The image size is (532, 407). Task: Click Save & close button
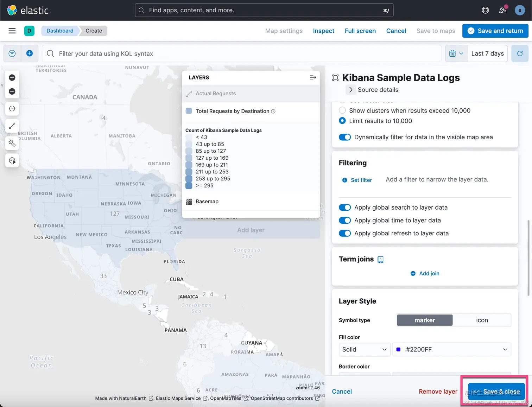[x=496, y=391]
